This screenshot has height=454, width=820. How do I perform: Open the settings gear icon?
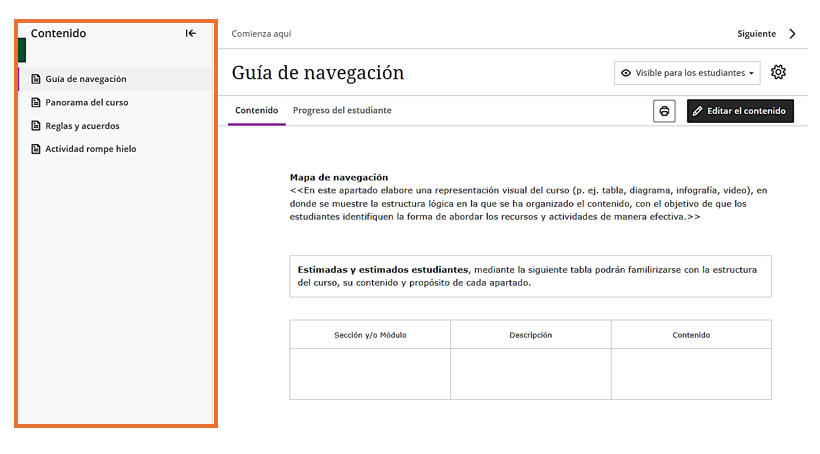[778, 72]
